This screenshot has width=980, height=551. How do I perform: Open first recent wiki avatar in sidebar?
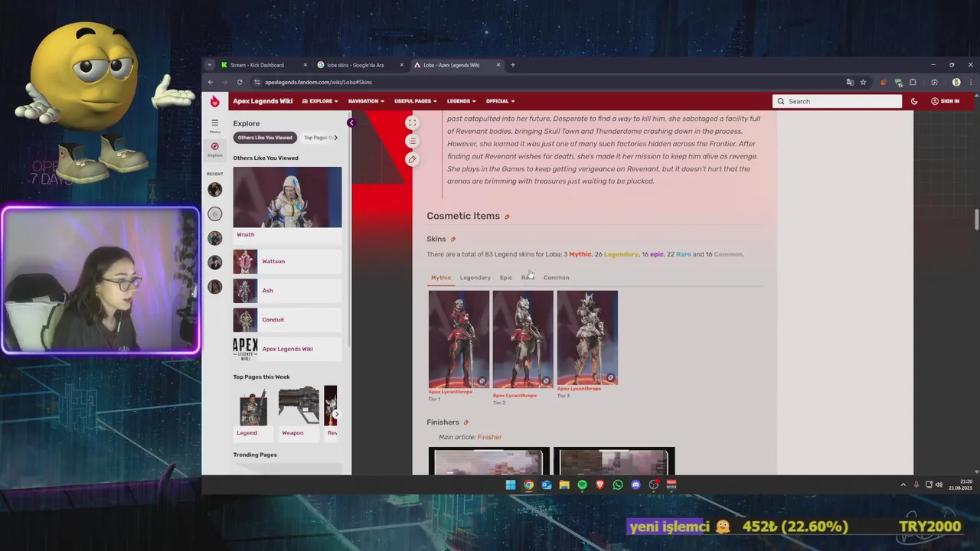click(215, 189)
